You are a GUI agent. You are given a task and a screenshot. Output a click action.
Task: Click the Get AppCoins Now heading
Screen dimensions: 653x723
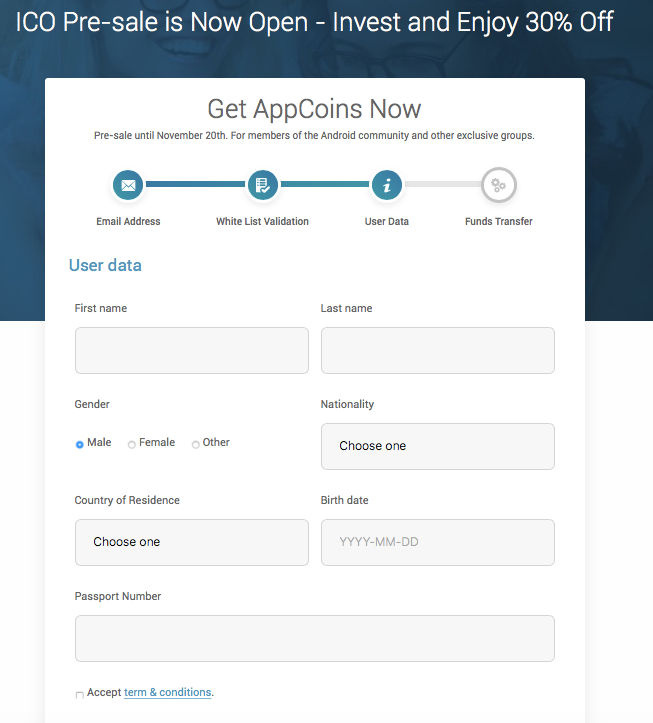pyautogui.click(x=314, y=109)
